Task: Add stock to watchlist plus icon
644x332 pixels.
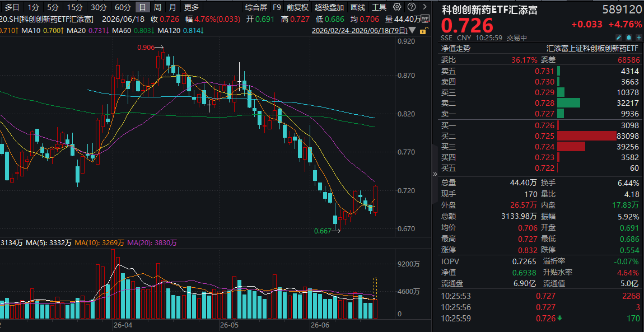Action: coord(638,38)
